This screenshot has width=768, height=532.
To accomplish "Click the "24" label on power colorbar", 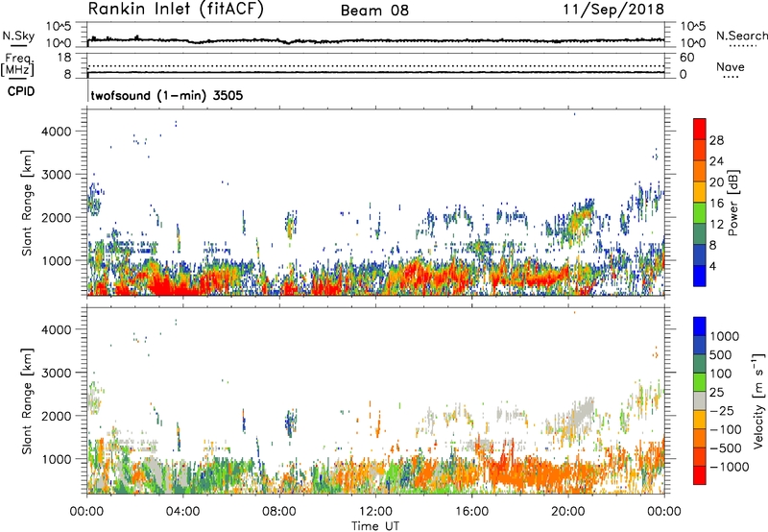I will coord(716,161).
